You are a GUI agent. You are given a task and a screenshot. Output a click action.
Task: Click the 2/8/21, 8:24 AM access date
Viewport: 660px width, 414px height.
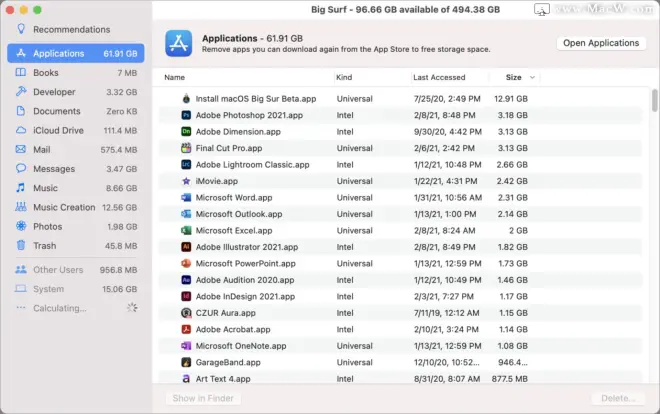tap(444, 231)
